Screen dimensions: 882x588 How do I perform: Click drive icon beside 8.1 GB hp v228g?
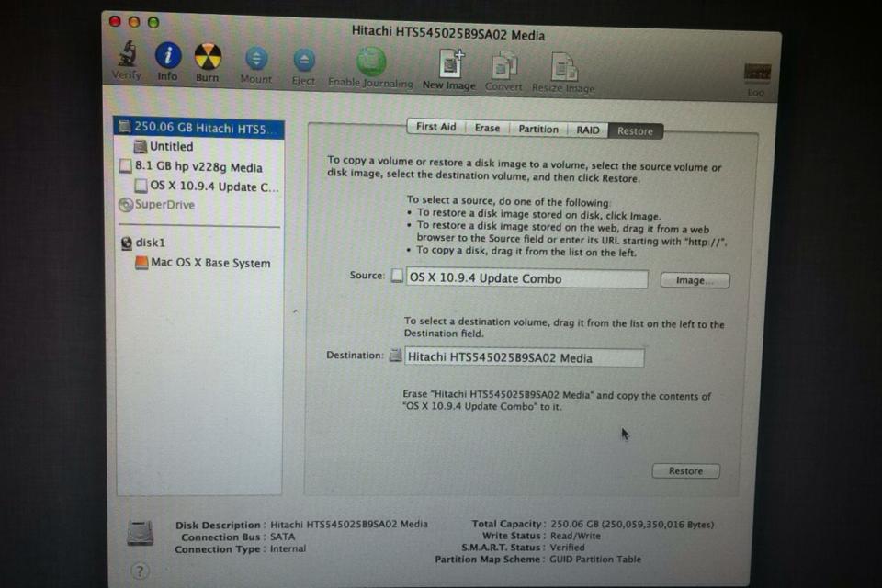click(126, 166)
